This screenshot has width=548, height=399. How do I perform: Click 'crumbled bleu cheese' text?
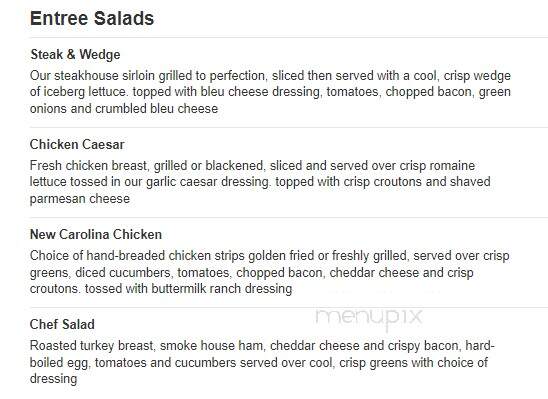157,109
